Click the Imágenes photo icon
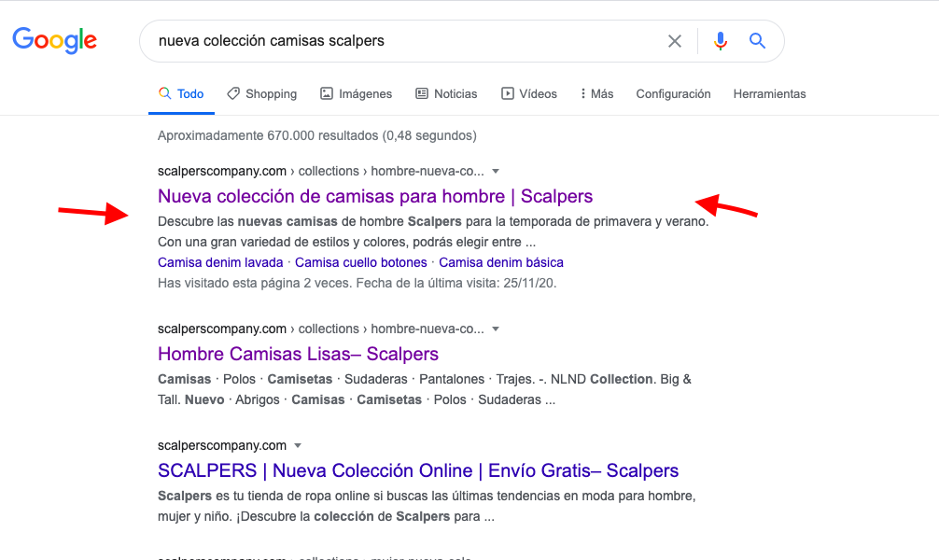 326,93
